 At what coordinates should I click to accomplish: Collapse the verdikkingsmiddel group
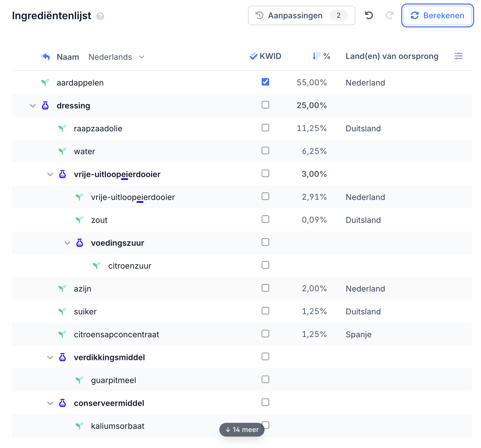coord(50,358)
